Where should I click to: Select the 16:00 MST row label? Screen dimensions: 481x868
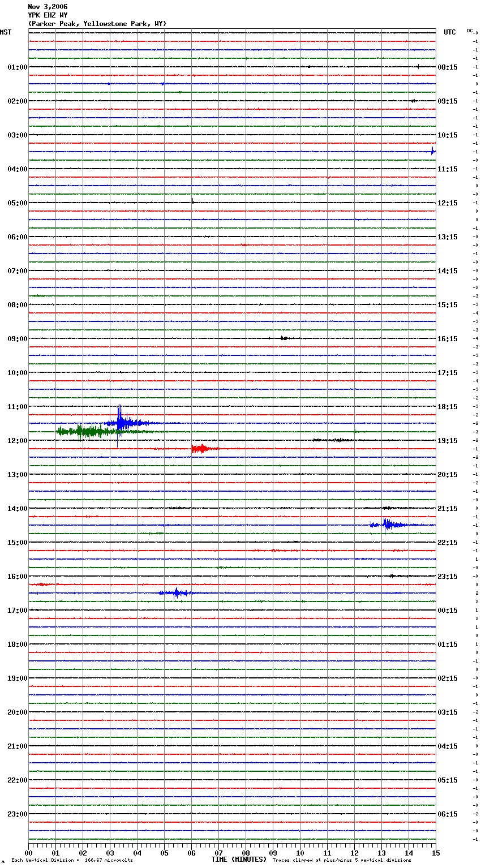coord(18,577)
